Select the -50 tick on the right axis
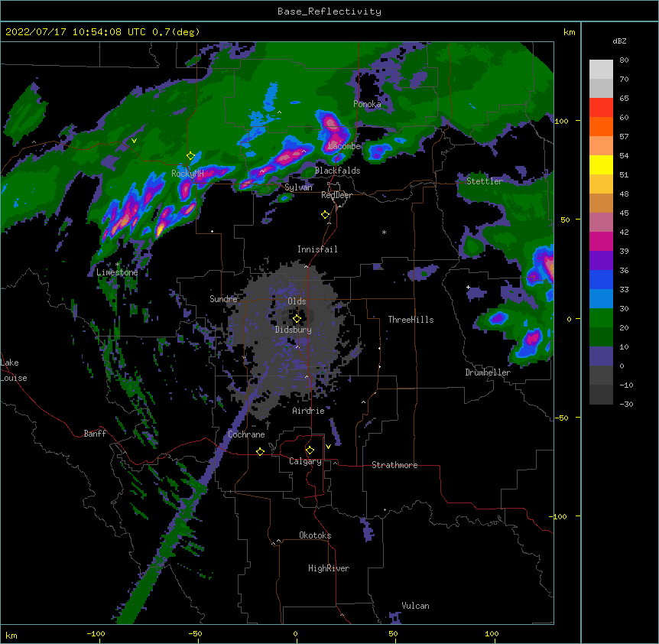This screenshot has width=659, height=644. [561, 418]
